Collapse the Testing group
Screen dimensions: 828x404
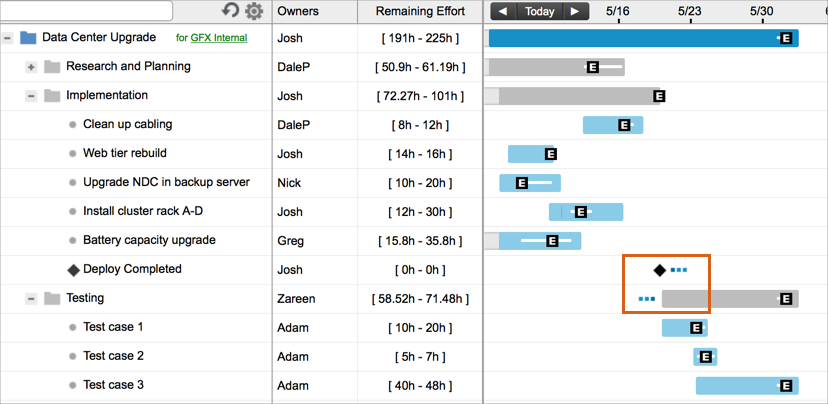pyautogui.click(x=31, y=298)
